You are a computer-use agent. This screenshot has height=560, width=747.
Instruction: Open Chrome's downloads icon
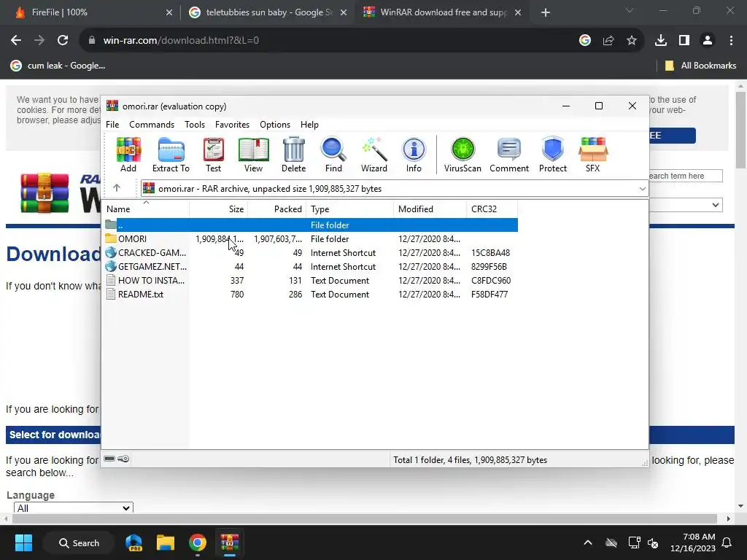point(661,41)
